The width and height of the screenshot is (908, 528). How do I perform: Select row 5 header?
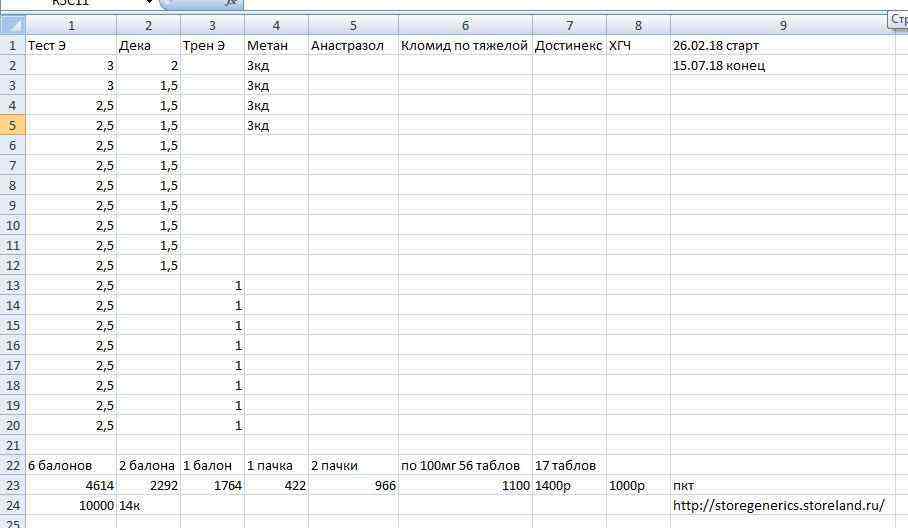pos(12,125)
